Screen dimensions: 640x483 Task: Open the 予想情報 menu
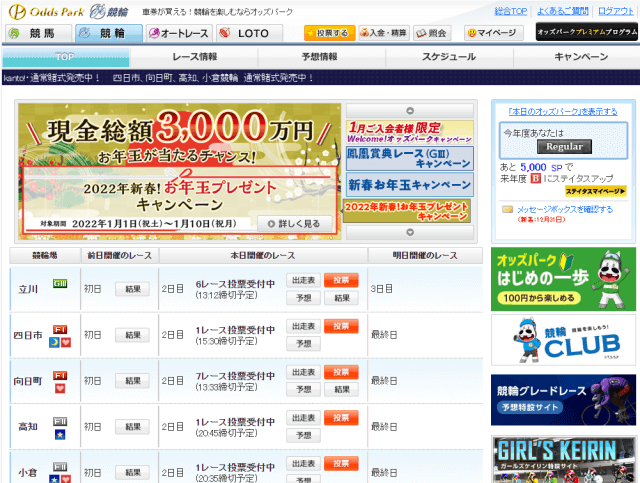[x=320, y=57]
